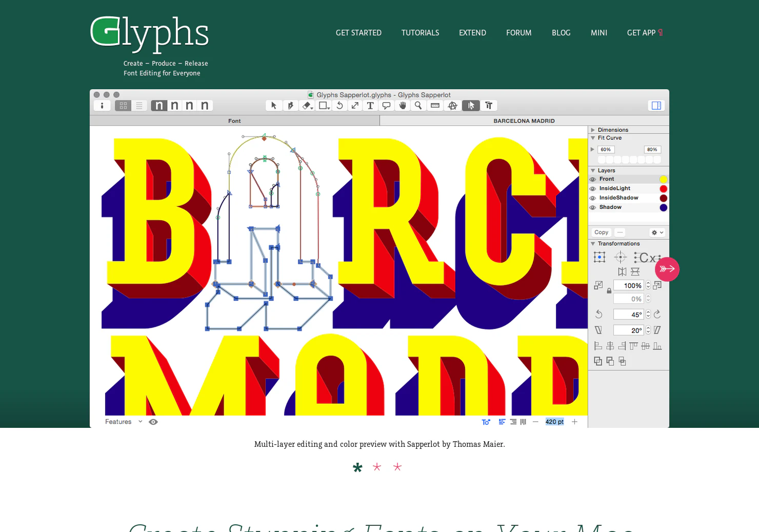
Task: Select the Eraser tool
Action: point(306,105)
